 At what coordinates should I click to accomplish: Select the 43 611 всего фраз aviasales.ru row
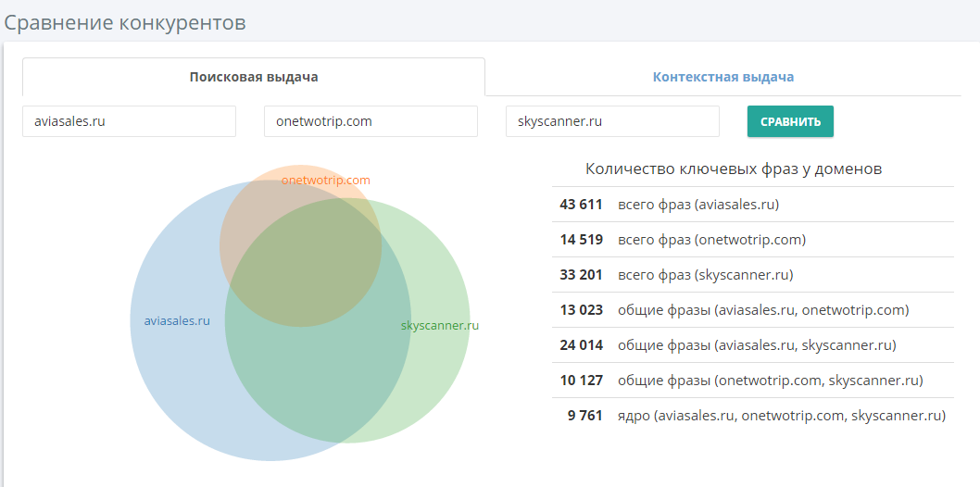(x=752, y=205)
